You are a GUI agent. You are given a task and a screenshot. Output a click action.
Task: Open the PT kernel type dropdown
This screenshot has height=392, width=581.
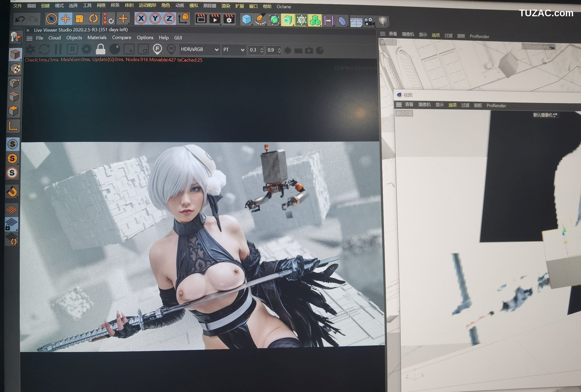click(233, 50)
